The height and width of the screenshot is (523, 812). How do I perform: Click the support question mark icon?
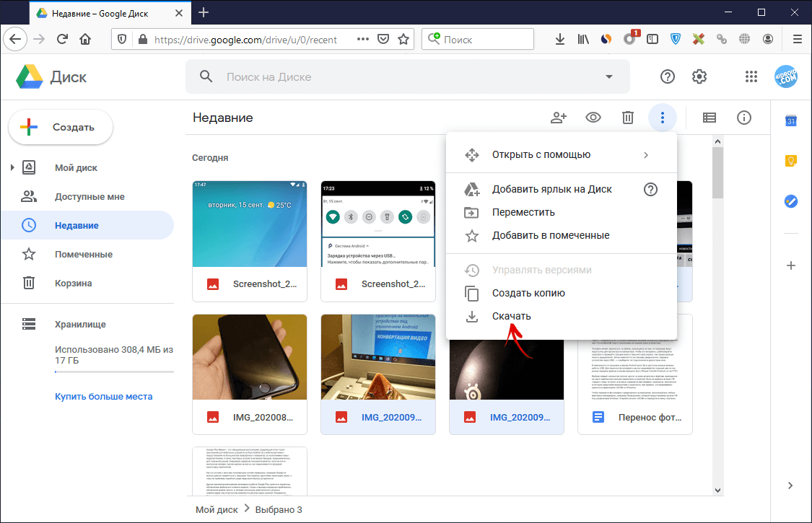(x=668, y=77)
